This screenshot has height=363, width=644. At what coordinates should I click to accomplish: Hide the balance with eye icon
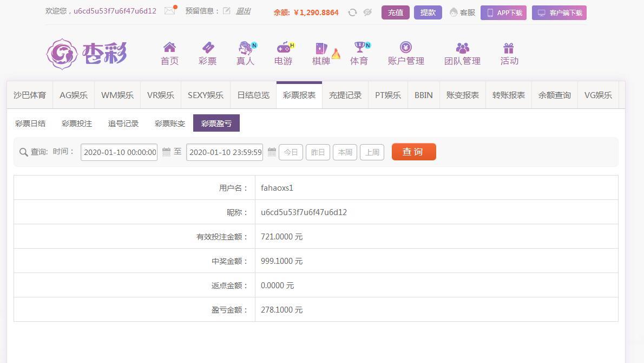tap(367, 12)
